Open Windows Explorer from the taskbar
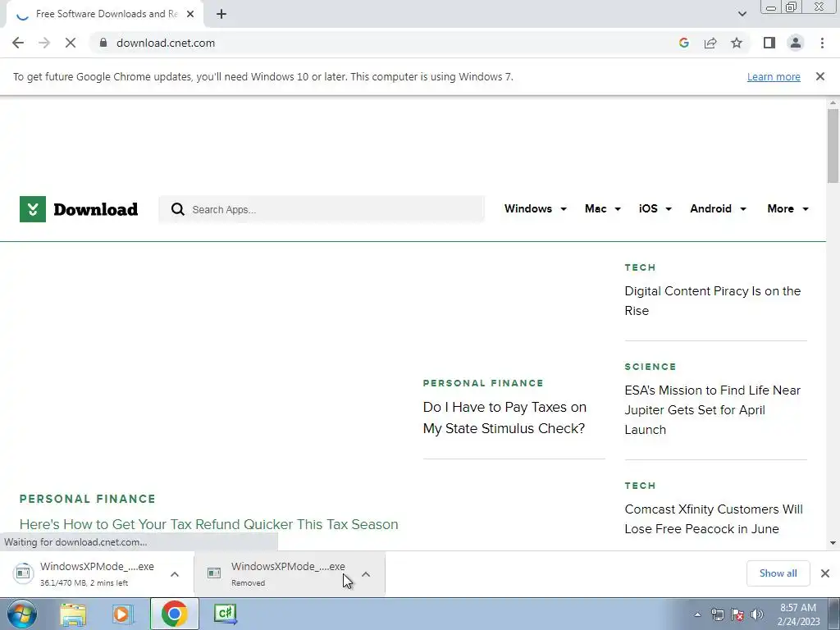 (73, 614)
